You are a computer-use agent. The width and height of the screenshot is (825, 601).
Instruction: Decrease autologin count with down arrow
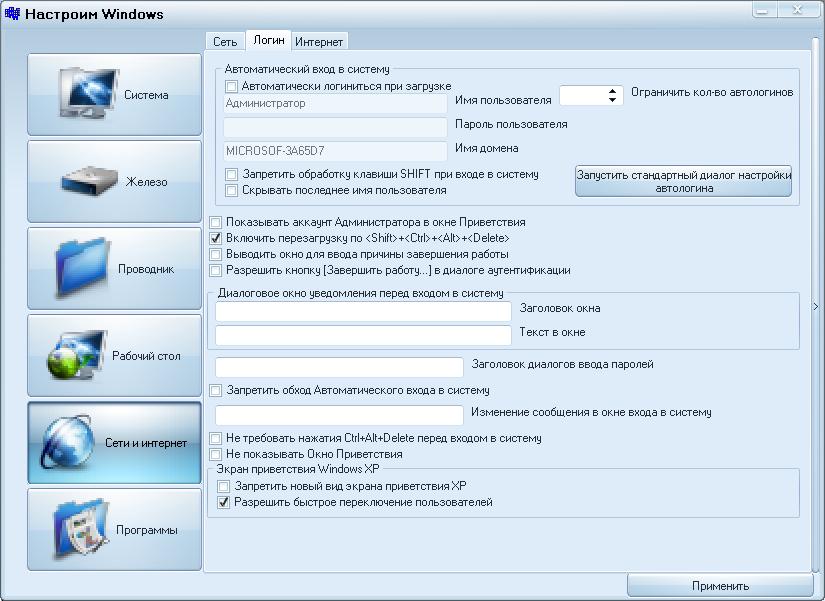click(x=612, y=99)
